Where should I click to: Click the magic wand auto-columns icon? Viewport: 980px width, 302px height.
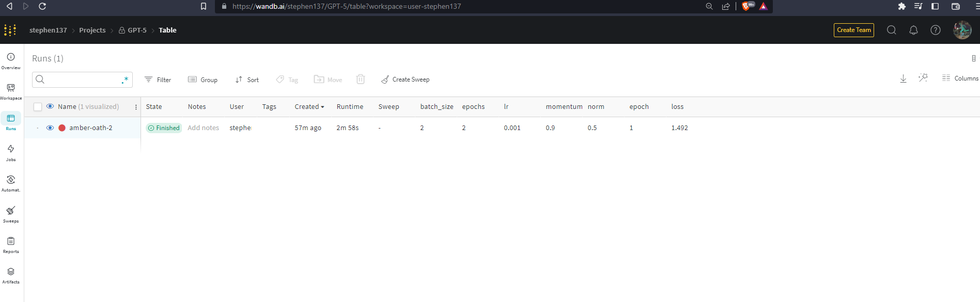coord(923,78)
